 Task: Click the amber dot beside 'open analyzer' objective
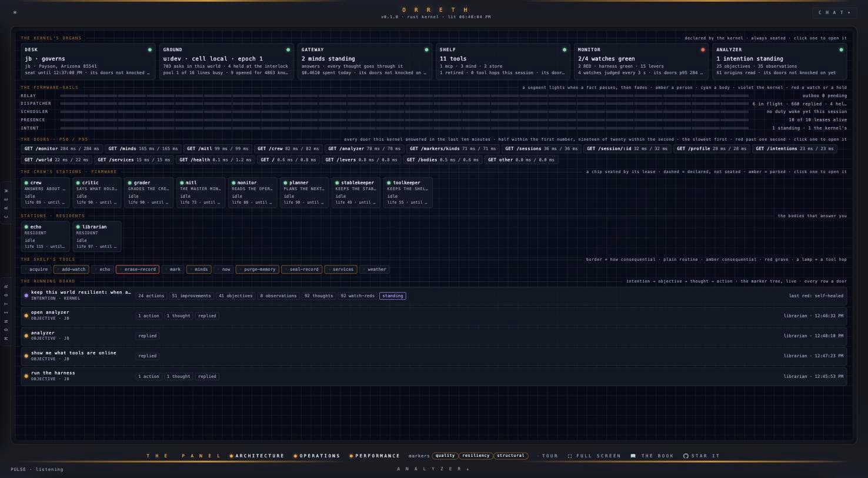tap(26, 316)
